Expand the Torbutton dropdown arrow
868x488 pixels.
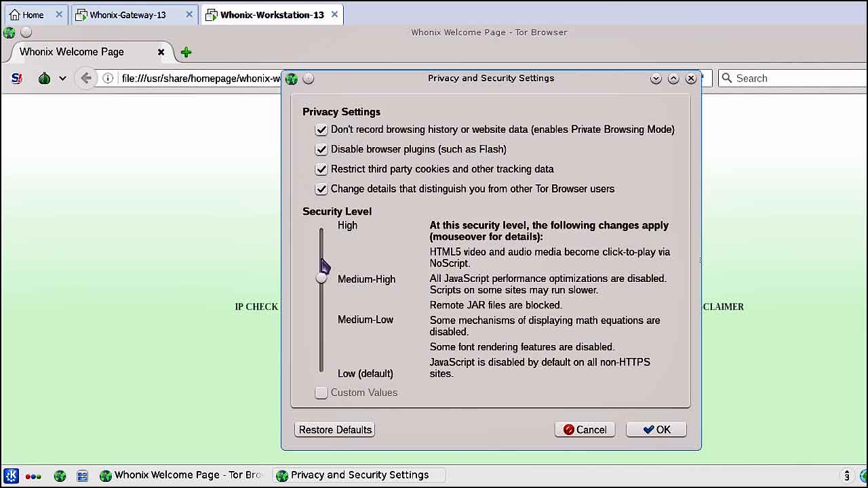pos(62,79)
